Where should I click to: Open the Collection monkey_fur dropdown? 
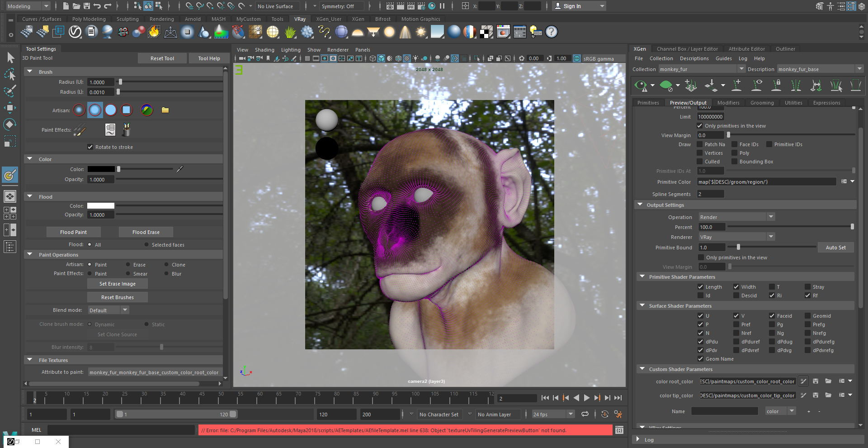[702, 69]
